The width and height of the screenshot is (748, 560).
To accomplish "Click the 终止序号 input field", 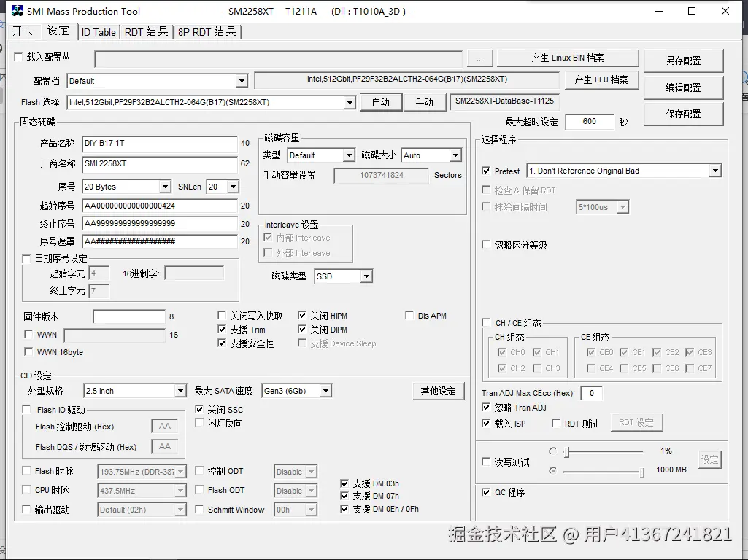I will point(159,224).
